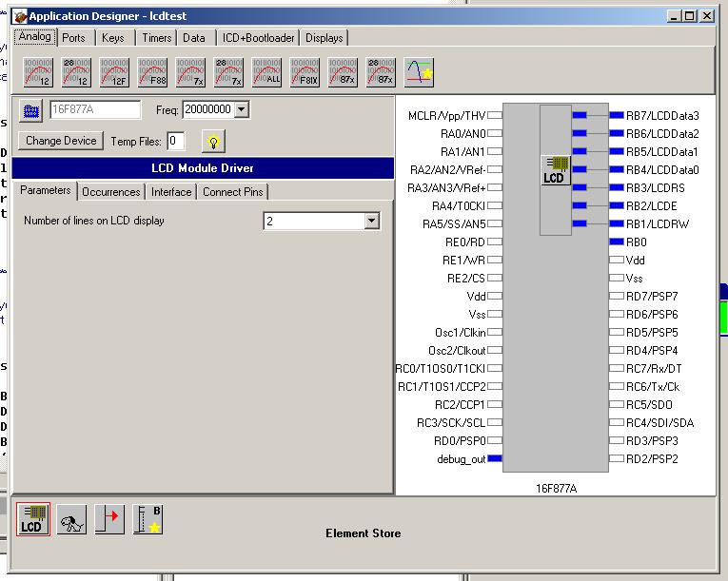Click the 12F analog device icon
This screenshot has height=581, width=728.
114,71
